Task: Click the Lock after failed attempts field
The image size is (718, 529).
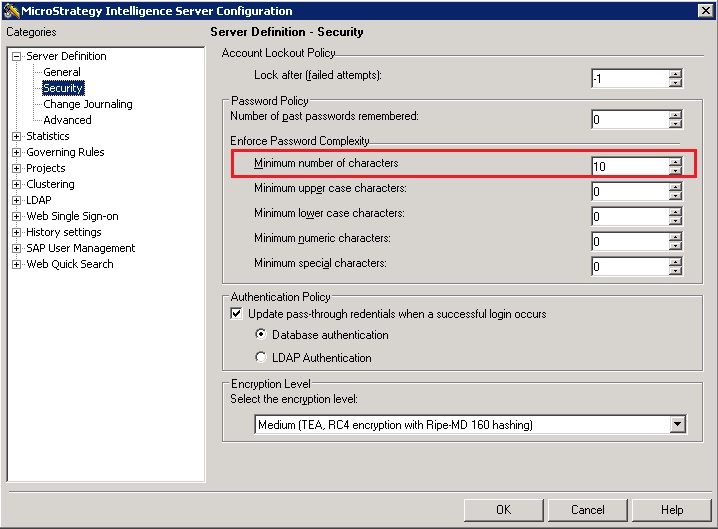Action: 630,78
